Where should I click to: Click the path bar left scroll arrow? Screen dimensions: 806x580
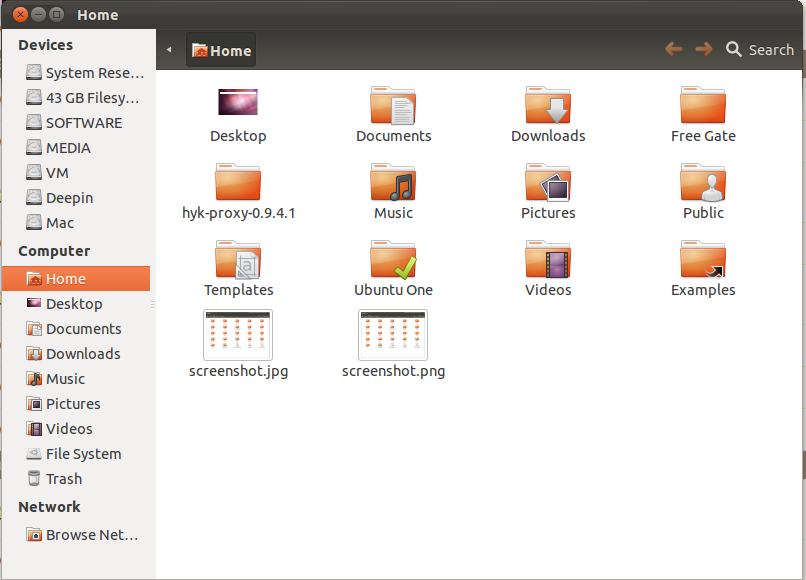point(169,50)
